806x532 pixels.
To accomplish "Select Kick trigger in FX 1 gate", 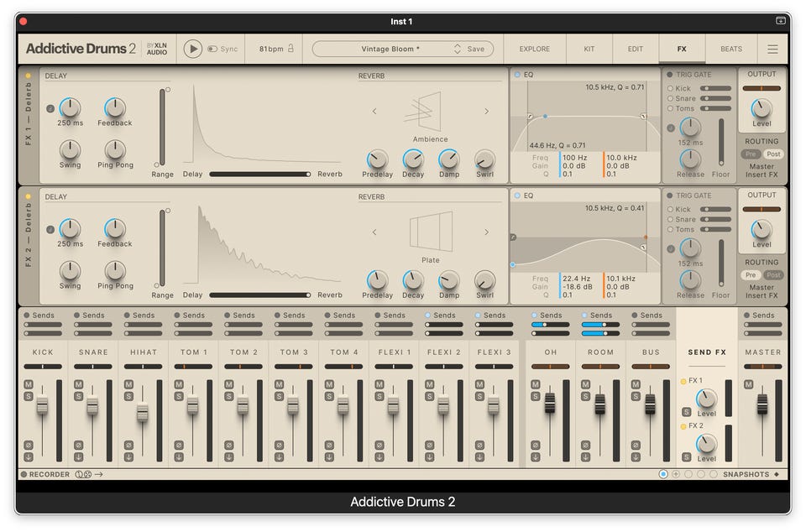I will click(670, 88).
